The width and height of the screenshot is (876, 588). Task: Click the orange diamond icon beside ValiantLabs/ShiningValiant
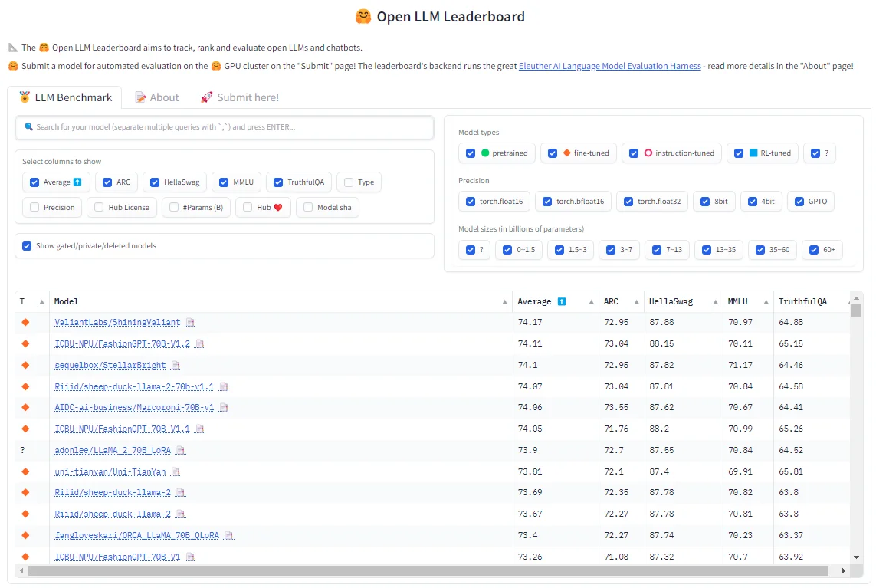click(25, 322)
